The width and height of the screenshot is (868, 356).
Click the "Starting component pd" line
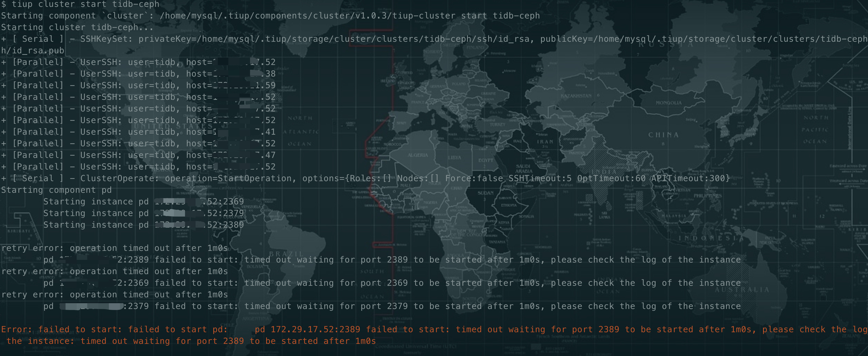click(x=56, y=190)
